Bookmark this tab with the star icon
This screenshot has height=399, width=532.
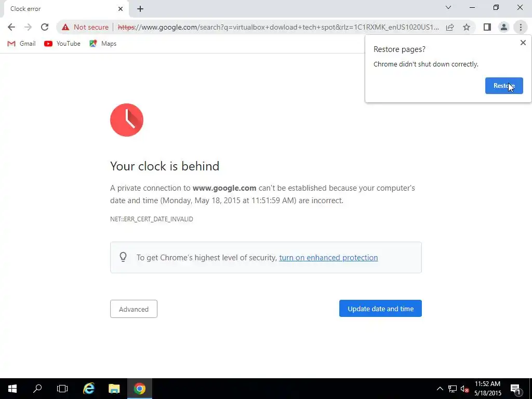pos(467,27)
